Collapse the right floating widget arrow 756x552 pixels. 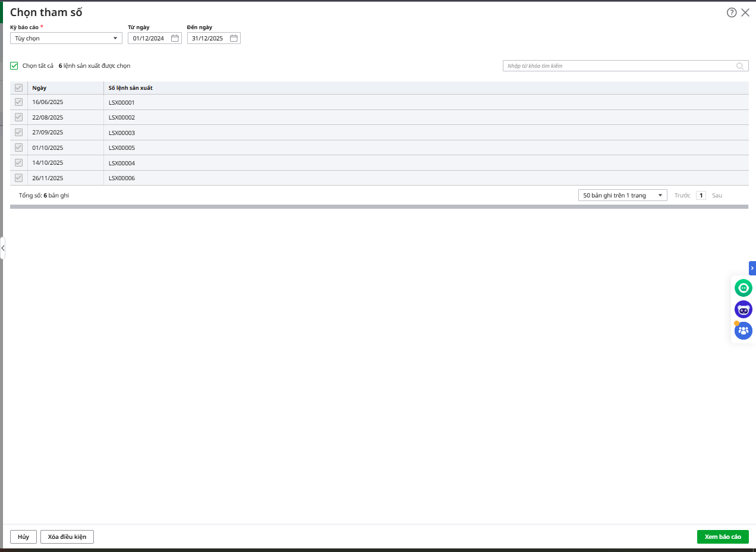tap(752, 268)
